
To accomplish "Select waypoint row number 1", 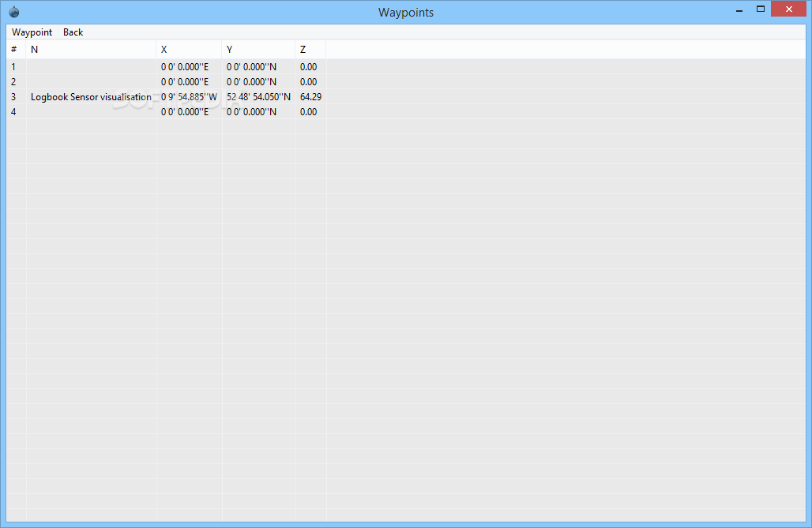I will pos(13,67).
